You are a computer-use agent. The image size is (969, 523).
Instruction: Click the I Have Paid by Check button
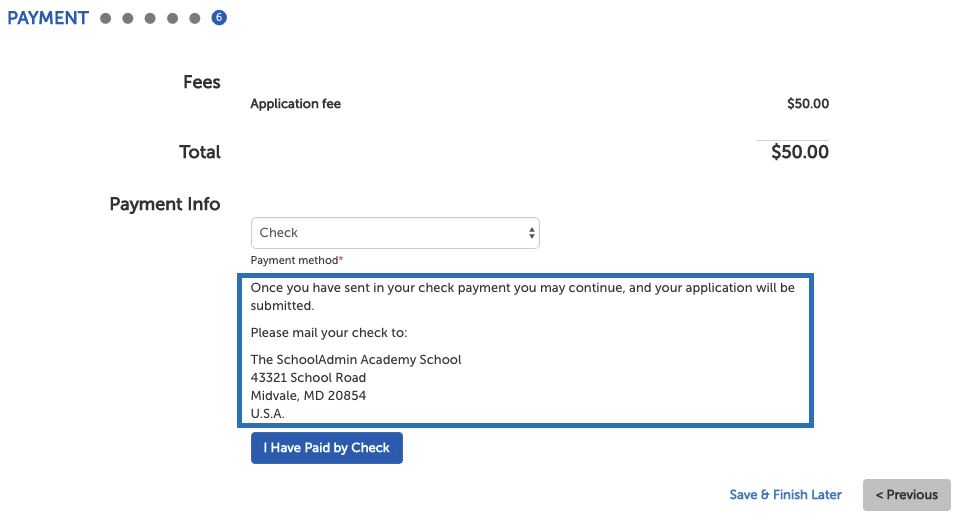click(x=327, y=448)
